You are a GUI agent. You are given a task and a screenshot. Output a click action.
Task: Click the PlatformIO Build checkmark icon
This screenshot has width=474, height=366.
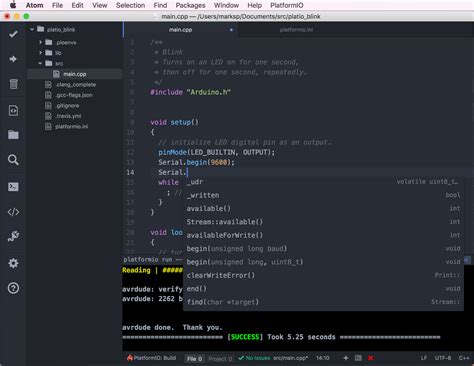point(13,34)
